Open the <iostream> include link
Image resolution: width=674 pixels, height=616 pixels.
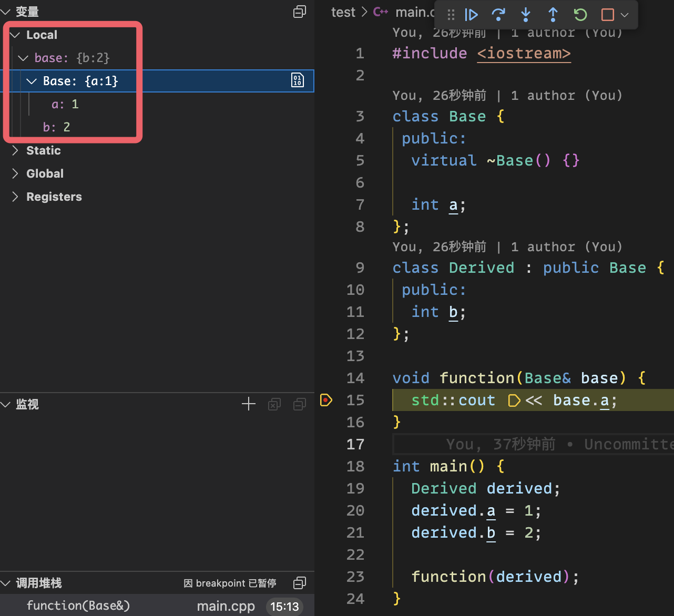[x=524, y=54]
